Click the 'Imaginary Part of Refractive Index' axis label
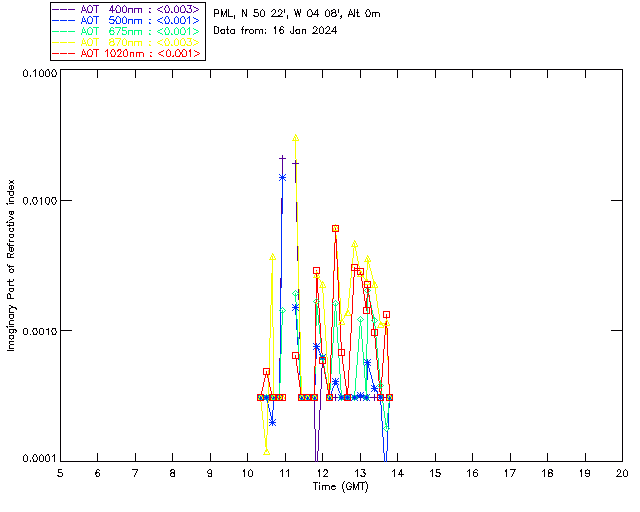 pyautogui.click(x=13, y=265)
